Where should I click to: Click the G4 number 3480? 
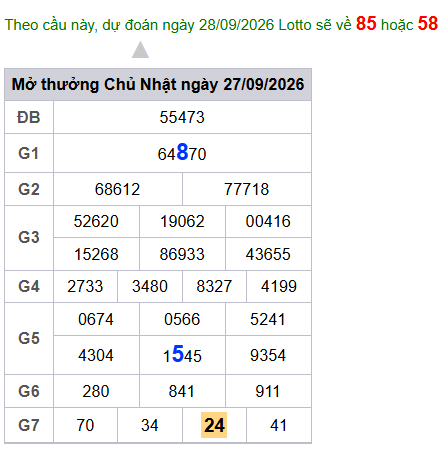(x=150, y=286)
